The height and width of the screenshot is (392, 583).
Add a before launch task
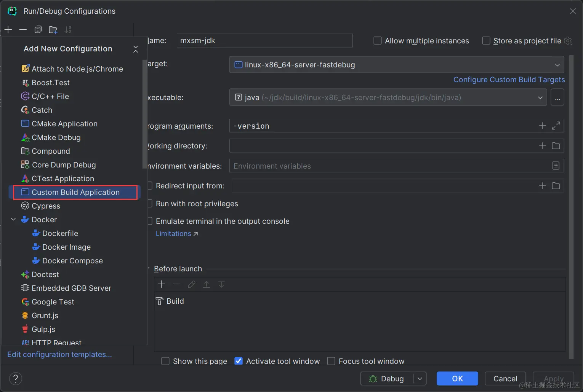[162, 284]
